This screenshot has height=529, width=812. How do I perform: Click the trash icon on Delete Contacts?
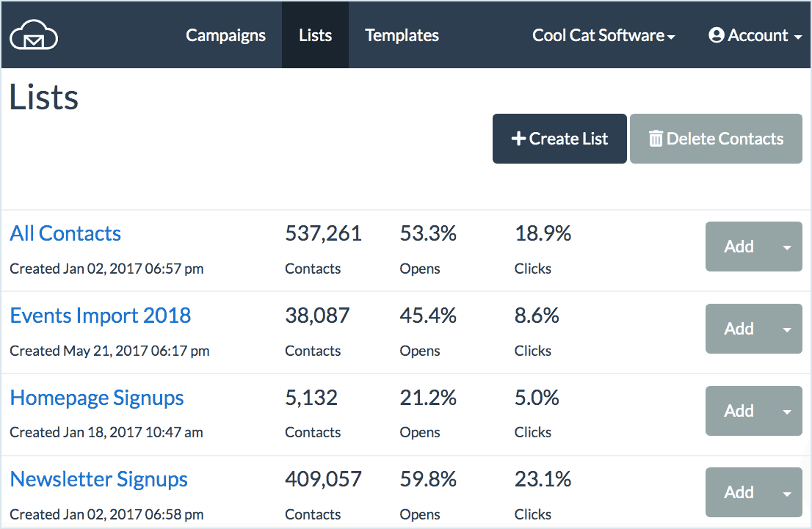pyautogui.click(x=656, y=139)
